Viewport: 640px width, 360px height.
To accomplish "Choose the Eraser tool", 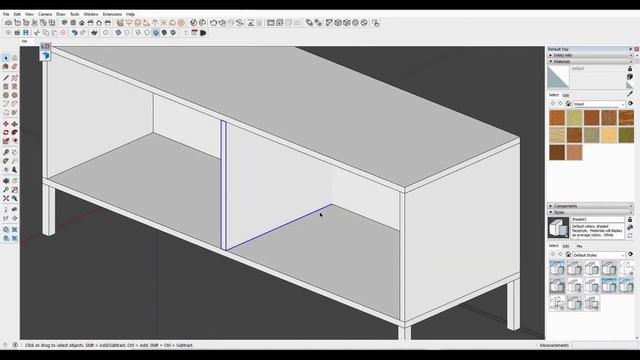I will click(15, 67).
